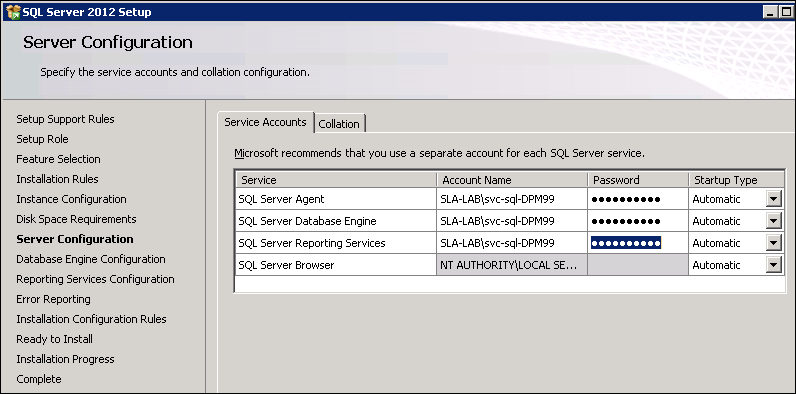Screen dimensions: 796x394
Task: Go to Instance Configuration step in sidebar
Action: pos(72,199)
